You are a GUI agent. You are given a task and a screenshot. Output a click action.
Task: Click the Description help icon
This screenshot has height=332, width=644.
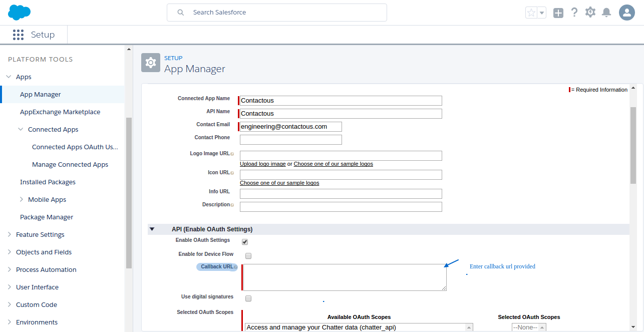pos(232,205)
